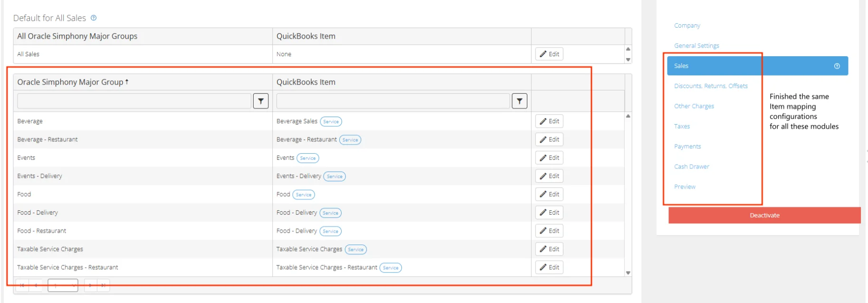
Task: Open the Company settings section
Action: pyautogui.click(x=687, y=26)
